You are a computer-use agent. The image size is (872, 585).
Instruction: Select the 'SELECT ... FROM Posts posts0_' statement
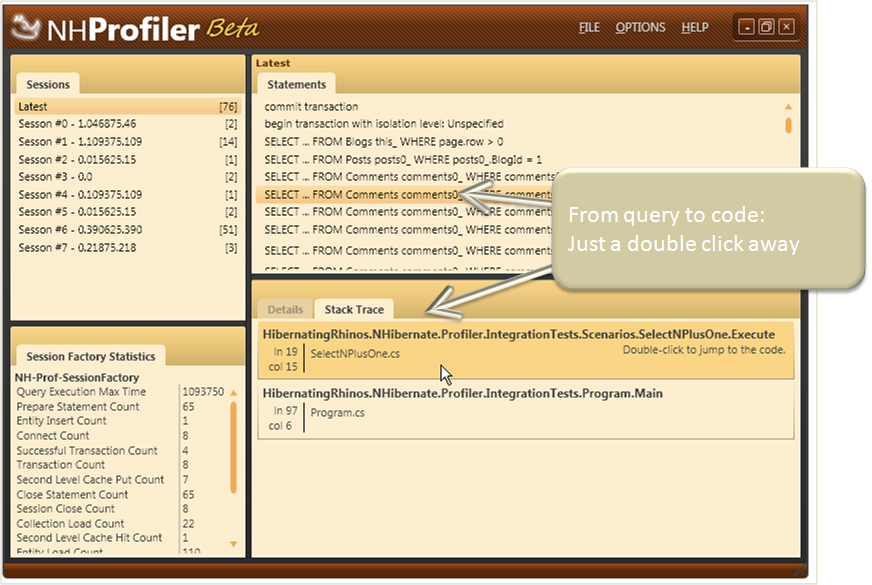tap(403, 160)
